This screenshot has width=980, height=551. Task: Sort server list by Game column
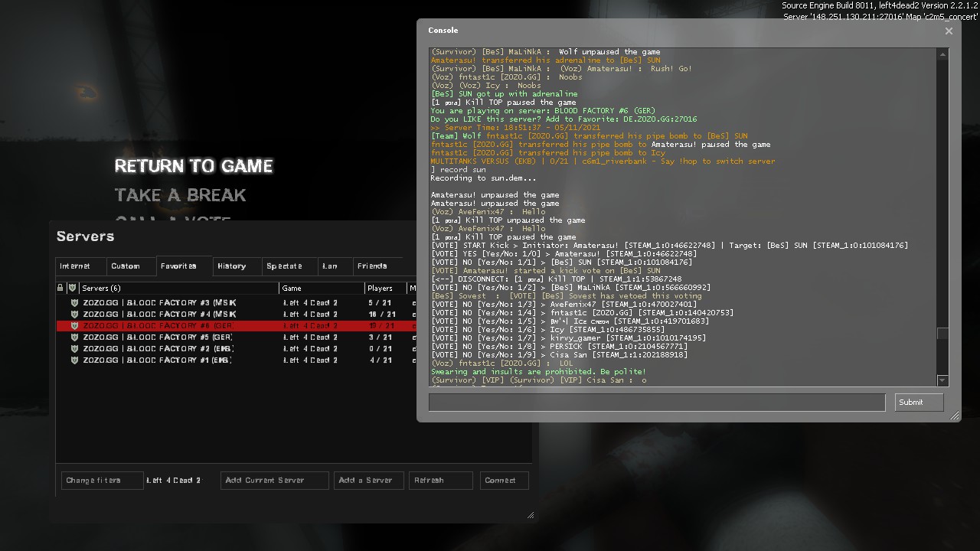coord(322,289)
